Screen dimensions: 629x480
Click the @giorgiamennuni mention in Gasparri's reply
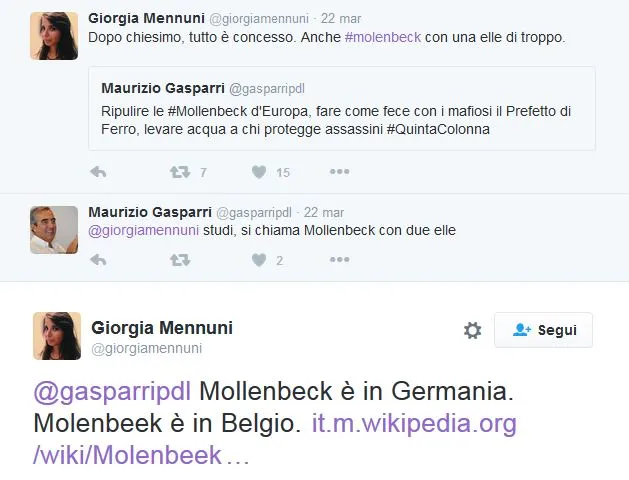point(144,231)
